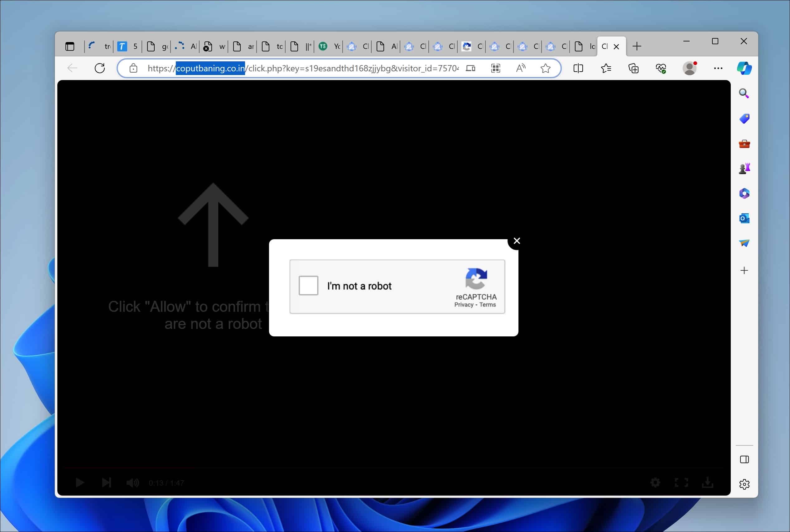The image size is (790, 532).
Task: Open sidebar Search
Action: click(744, 93)
